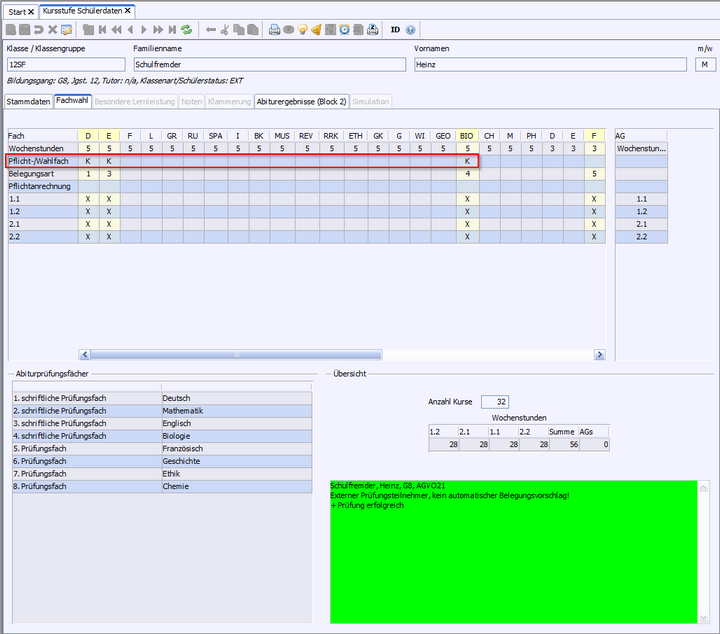Click the printer icon in toolbar

point(274,30)
